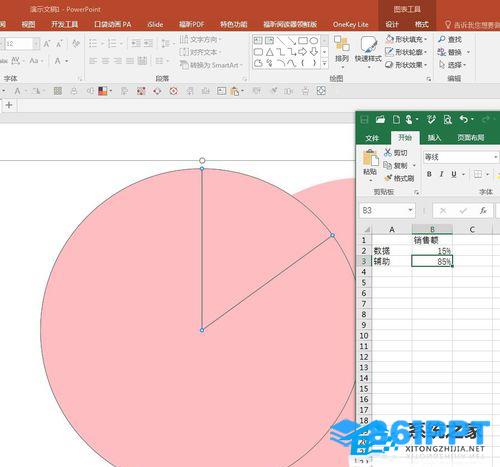Click the Cut (剪切) scissors icon
The image size is (500, 467).
pyautogui.click(x=388, y=153)
